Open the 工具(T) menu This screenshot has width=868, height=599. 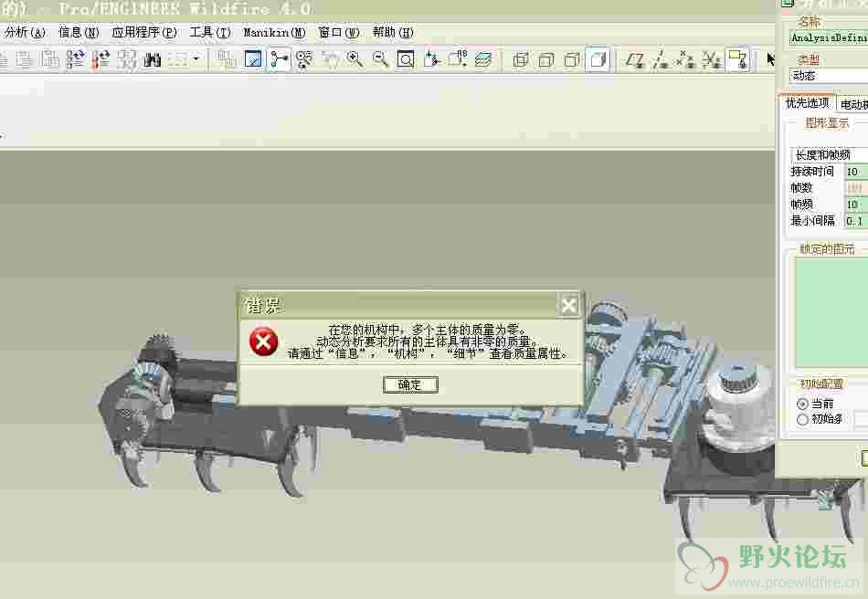point(210,33)
